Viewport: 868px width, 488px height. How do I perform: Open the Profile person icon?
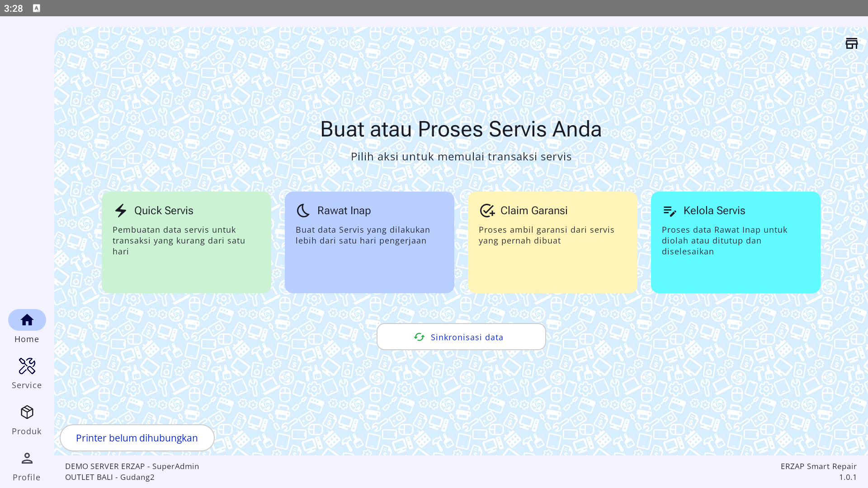(x=27, y=458)
